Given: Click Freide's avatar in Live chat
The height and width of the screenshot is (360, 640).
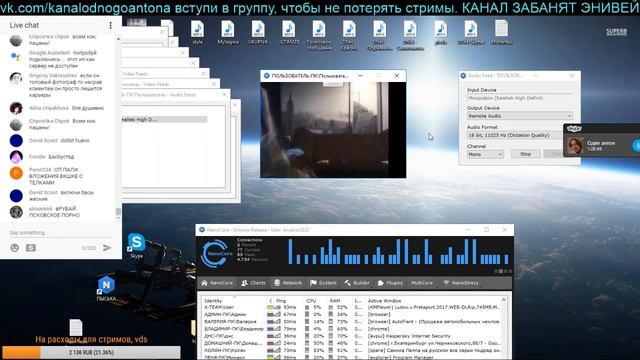Looking at the screenshot, I should (16, 157).
